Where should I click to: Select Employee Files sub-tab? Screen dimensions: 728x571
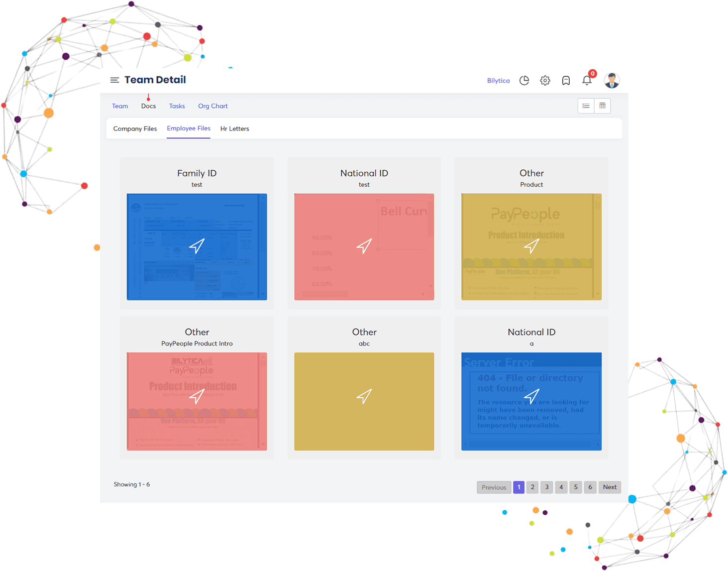click(x=189, y=128)
